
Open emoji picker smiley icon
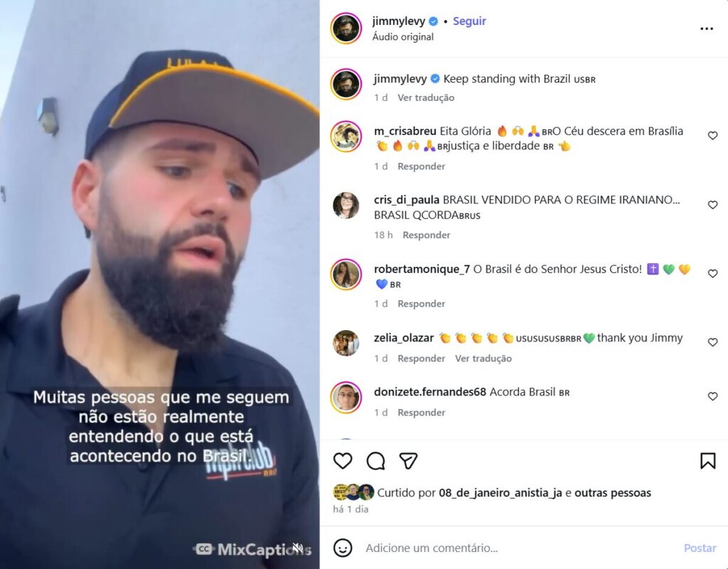coord(343,548)
